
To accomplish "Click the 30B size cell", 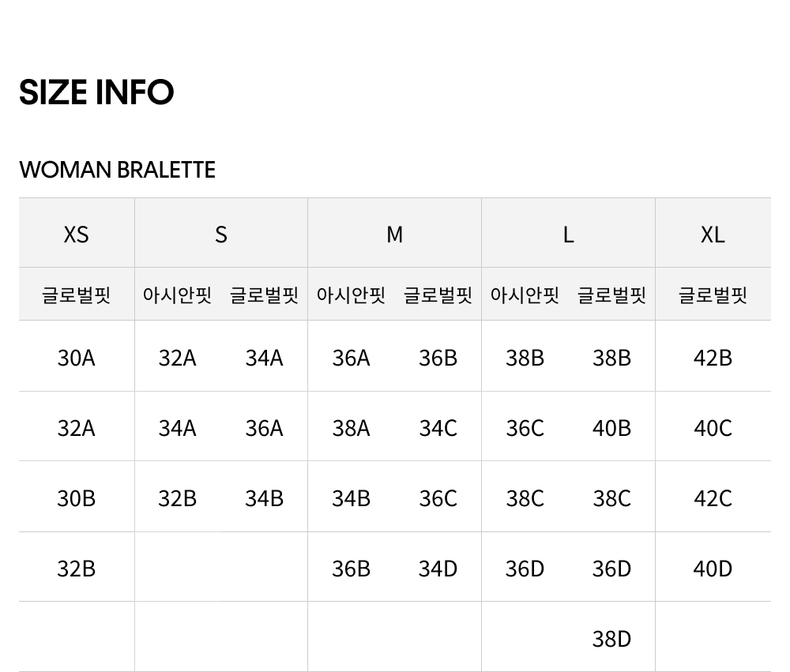I will point(77,498).
